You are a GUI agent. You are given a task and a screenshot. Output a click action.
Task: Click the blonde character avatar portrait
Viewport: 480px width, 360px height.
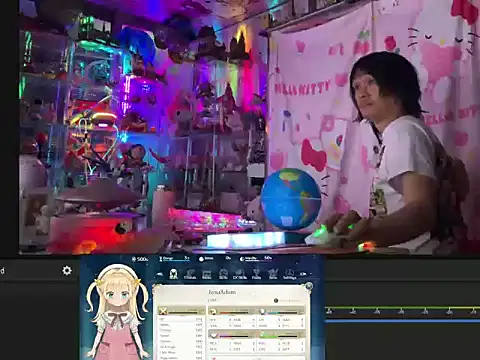point(117,312)
